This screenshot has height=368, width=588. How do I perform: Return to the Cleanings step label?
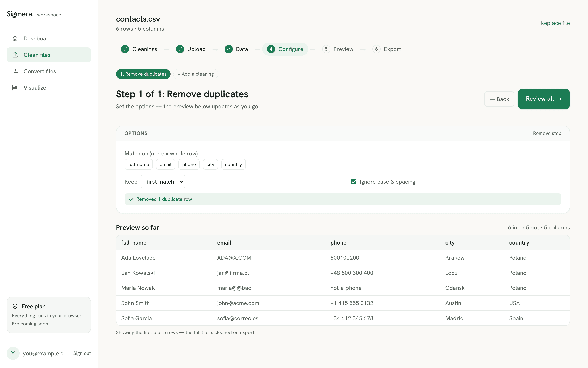point(145,49)
